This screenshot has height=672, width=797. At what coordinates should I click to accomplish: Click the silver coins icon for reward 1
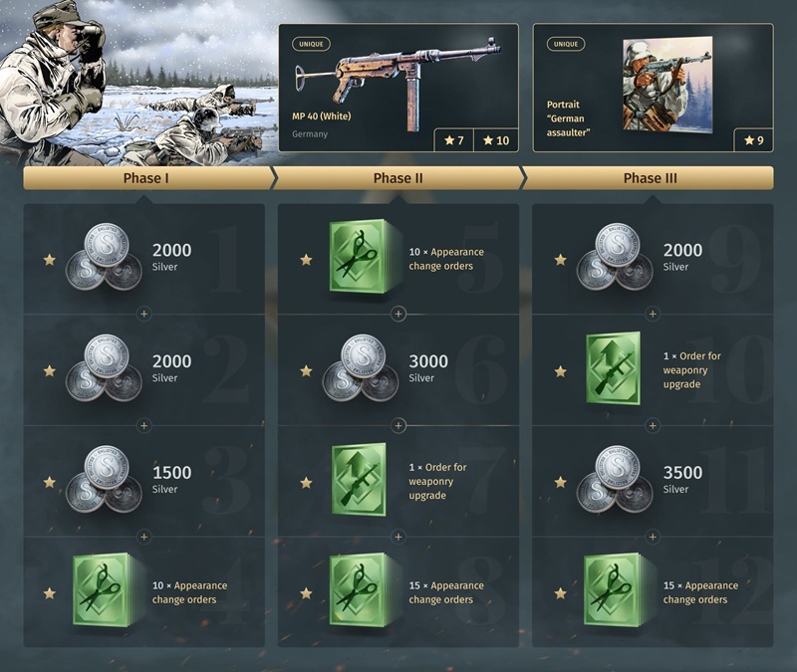pyautogui.click(x=105, y=257)
